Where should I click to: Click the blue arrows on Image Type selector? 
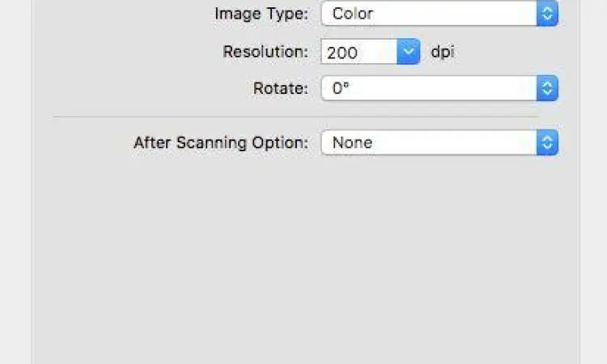[548, 14]
